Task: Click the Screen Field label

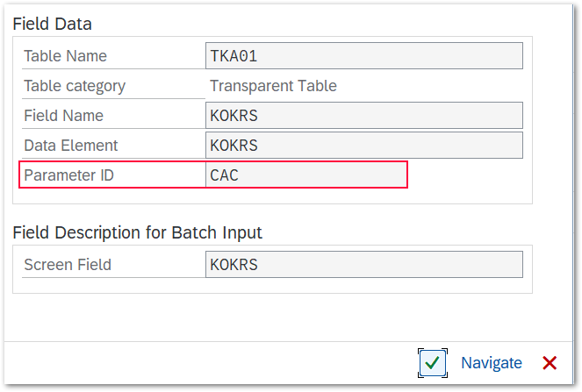Action: [68, 265]
